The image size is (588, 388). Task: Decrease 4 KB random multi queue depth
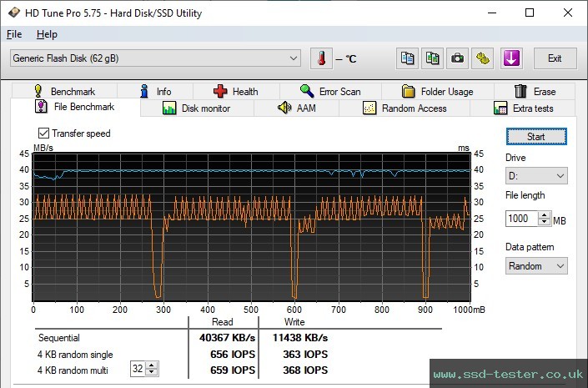(152, 372)
